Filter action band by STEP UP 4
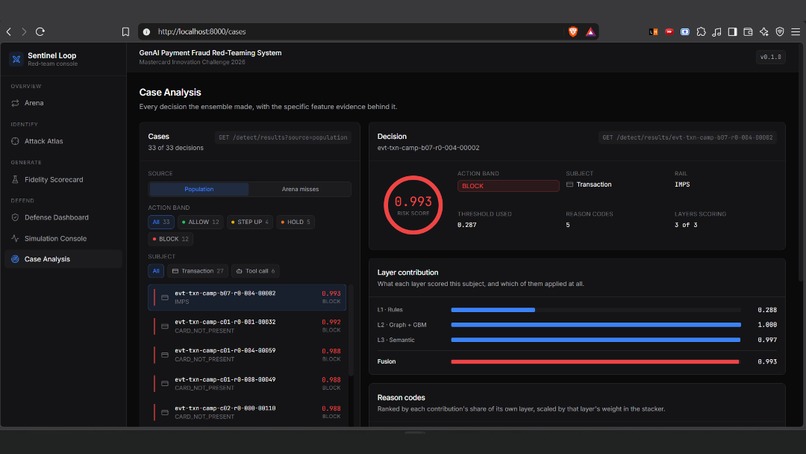 pyautogui.click(x=250, y=222)
